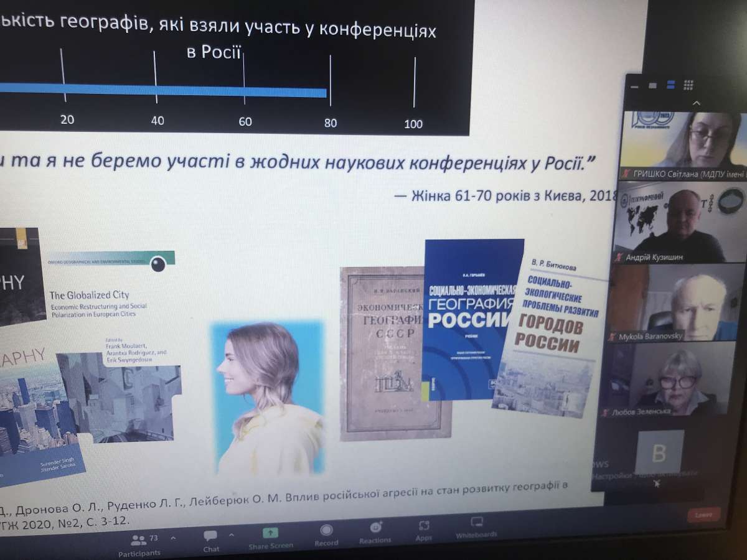The width and height of the screenshot is (747, 560).
Task: Start recording with the Record button
Action: click(326, 531)
